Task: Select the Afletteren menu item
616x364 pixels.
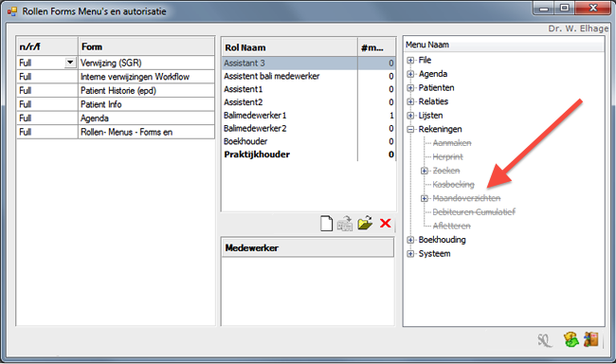Action: [451, 226]
